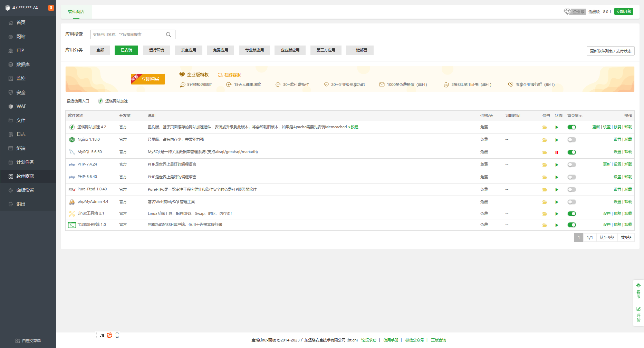Image resolution: width=644 pixels, height=348 pixels.
Task: Open 论坛求助 footer link
Action: tap(369, 340)
